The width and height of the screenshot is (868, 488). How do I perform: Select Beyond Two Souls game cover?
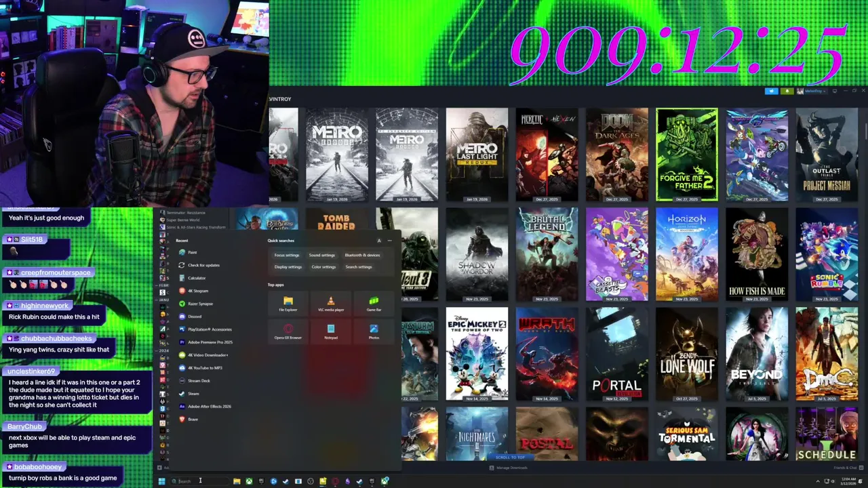(x=757, y=354)
